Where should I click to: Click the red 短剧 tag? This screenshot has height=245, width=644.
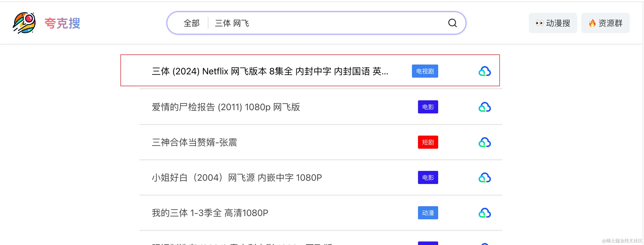pos(428,142)
